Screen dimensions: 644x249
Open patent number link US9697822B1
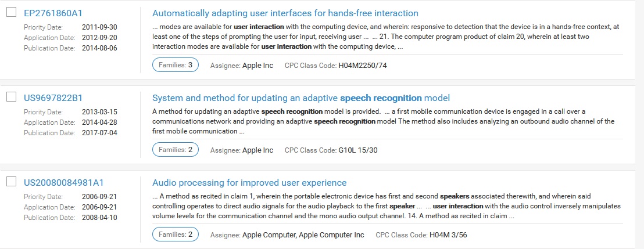tap(53, 98)
